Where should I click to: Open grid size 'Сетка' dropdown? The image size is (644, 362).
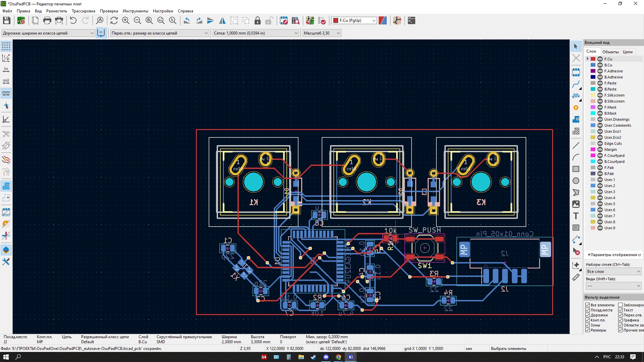pos(256,33)
